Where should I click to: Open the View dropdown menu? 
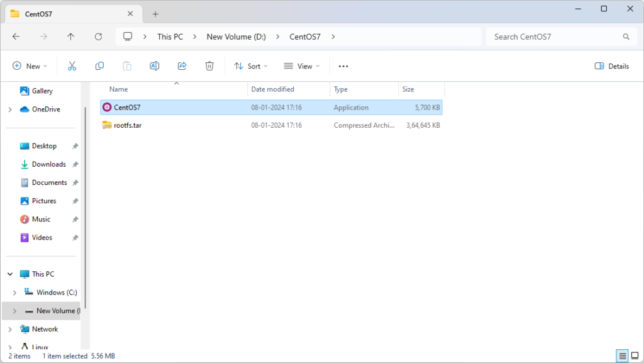pos(301,66)
